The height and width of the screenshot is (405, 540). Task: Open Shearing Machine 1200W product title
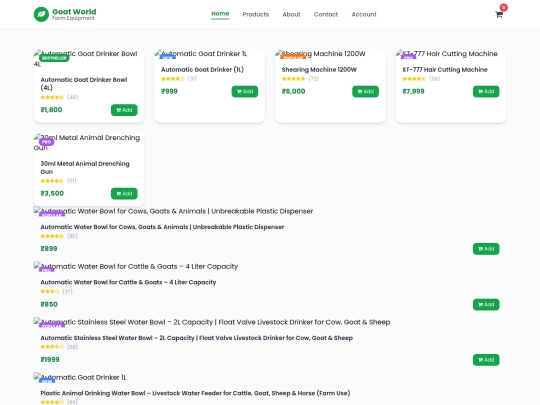[319, 70]
